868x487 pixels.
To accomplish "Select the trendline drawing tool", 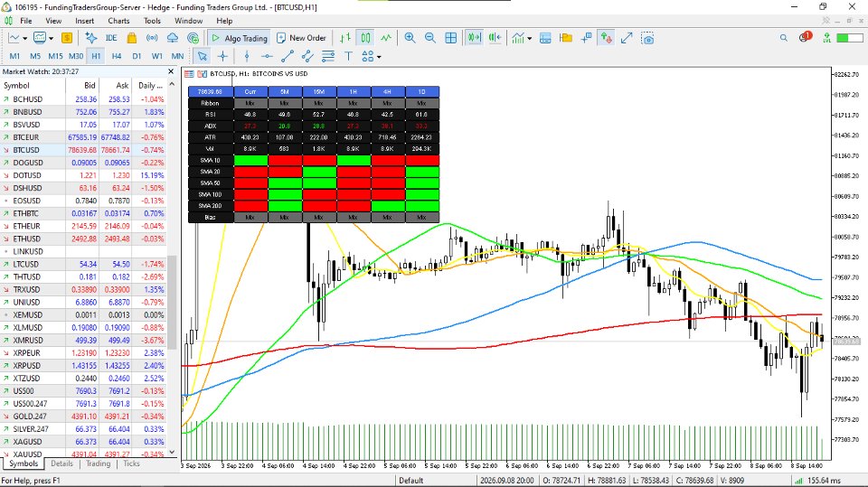I will point(288,56).
